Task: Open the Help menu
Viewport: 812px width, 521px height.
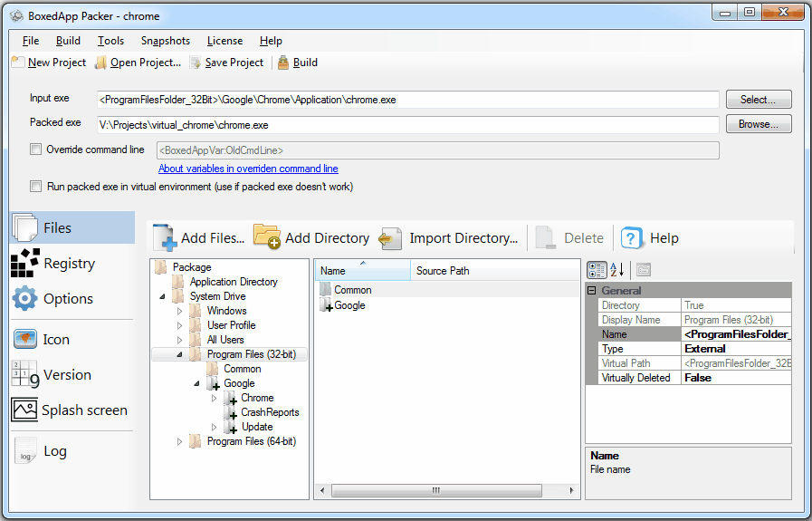Action: pyautogui.click(x=271, y=41)
